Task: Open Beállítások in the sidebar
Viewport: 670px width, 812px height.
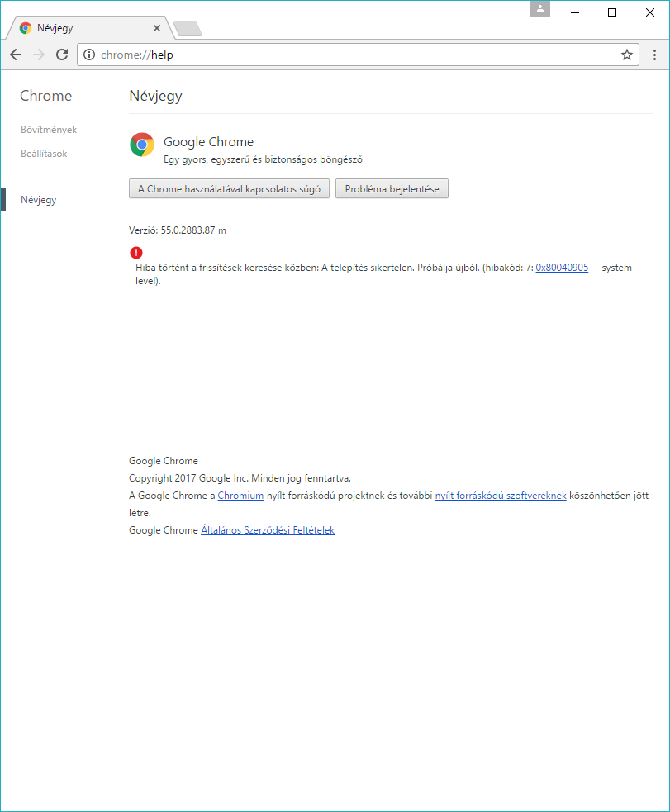Action: [x=44, y=154]
